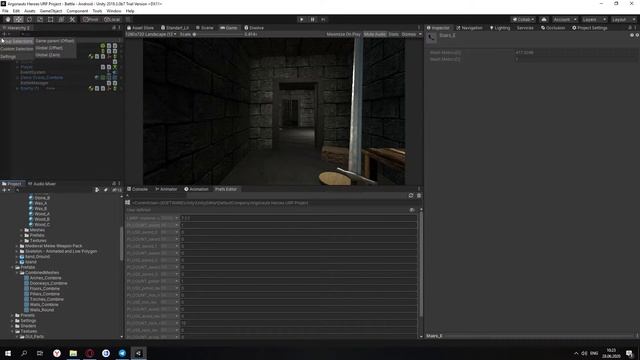Select the Rotate tool in the toolbar
This screenshot has height=360, width=640.
29,20
